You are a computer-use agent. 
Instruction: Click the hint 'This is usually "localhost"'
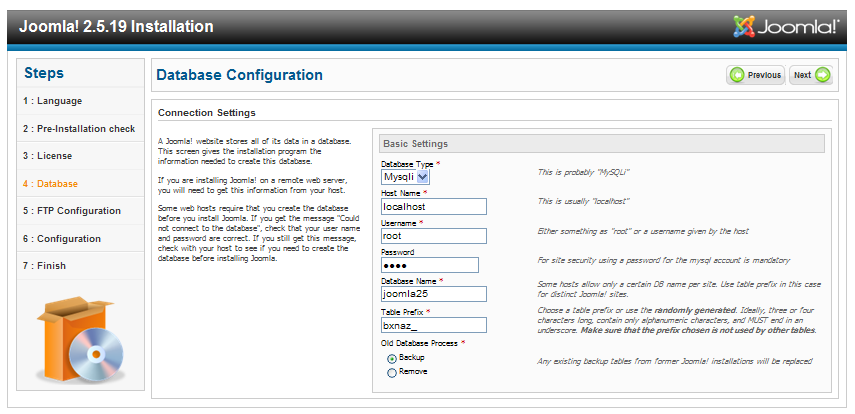click(584, 201)
